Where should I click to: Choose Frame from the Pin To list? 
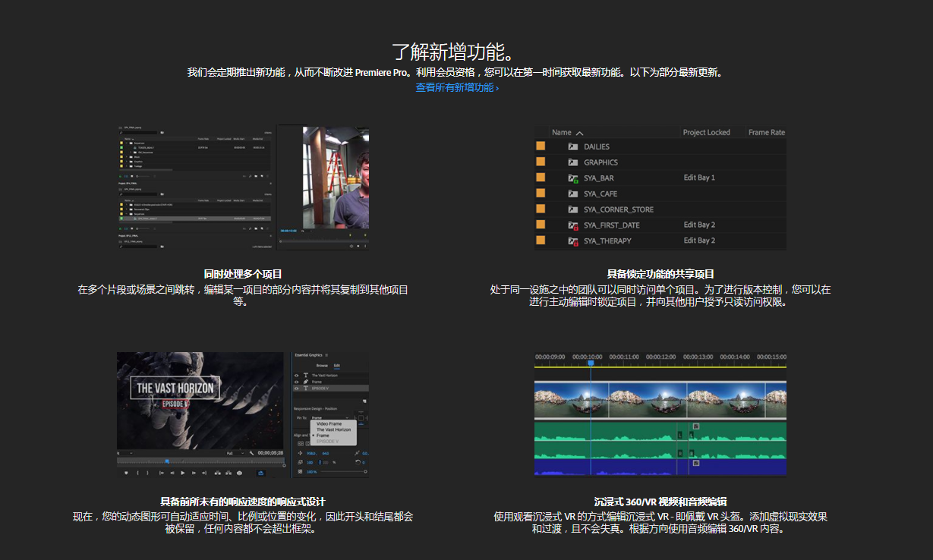coord(323,436)
